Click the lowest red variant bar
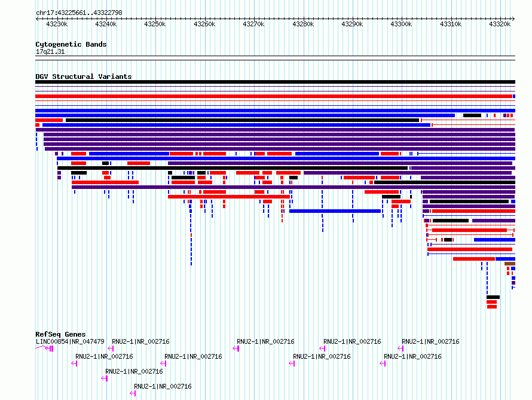Viewport: 532px width, 400px height. (491, 307)
